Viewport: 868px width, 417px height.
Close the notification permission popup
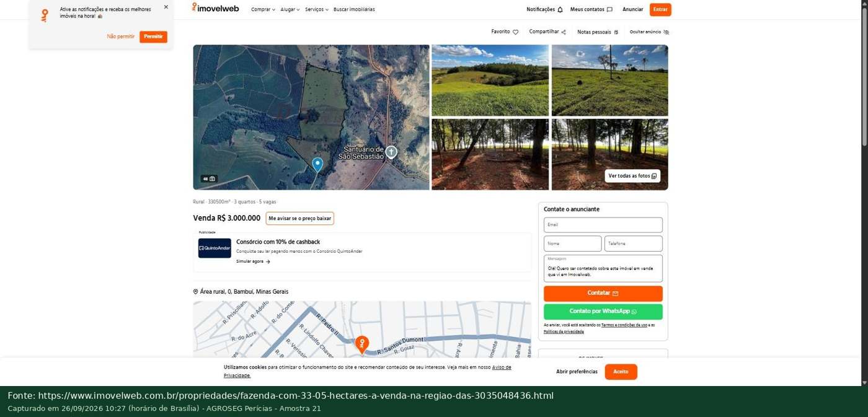pos(166,7)
